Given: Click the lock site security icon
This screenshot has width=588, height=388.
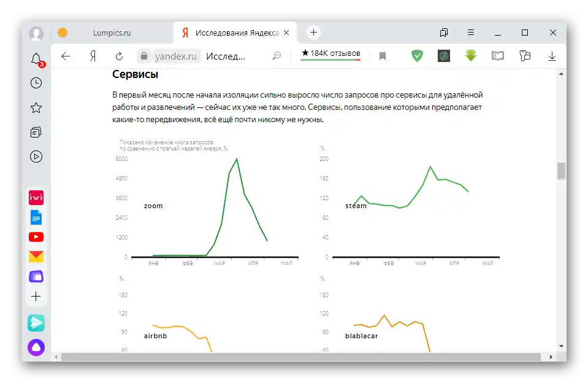Looking at the screenshot, I should (144, 56).
